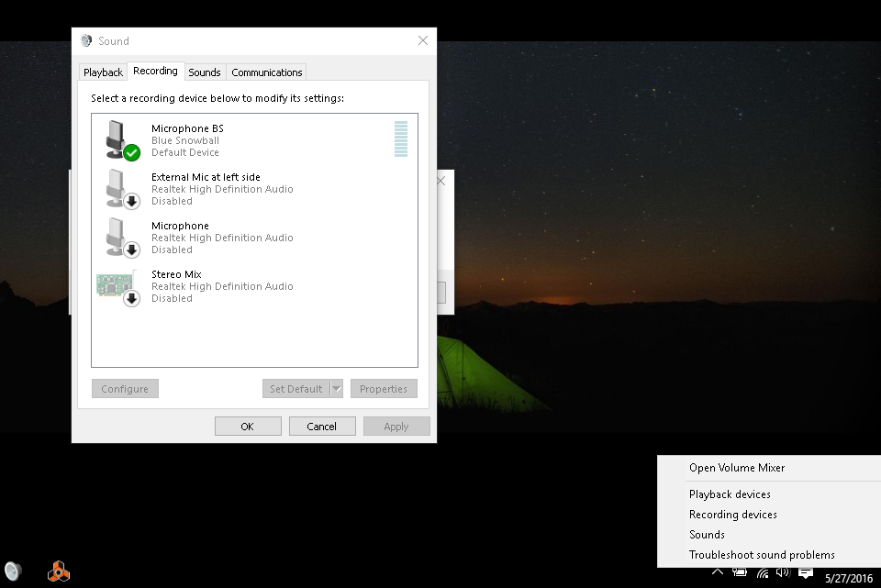The width and height of the screenshot is (881, 588).
Task: Click the battery power tray icon
Action: [x=740, y=572]
